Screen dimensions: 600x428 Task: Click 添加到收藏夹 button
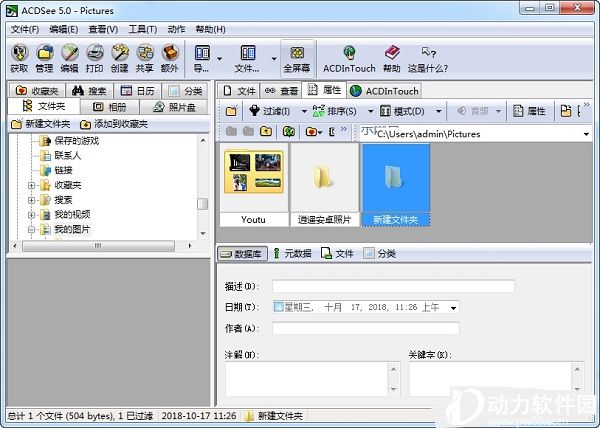(x=114, y=124)
